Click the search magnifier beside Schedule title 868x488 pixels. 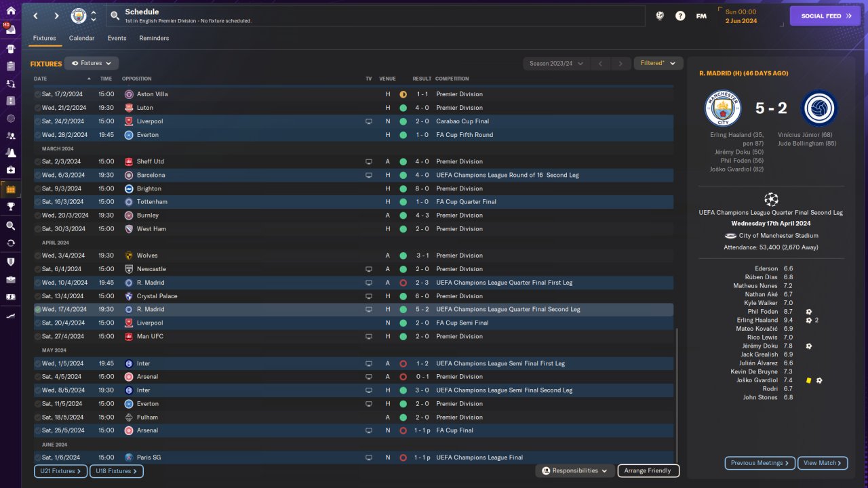[x=115, y=16]
